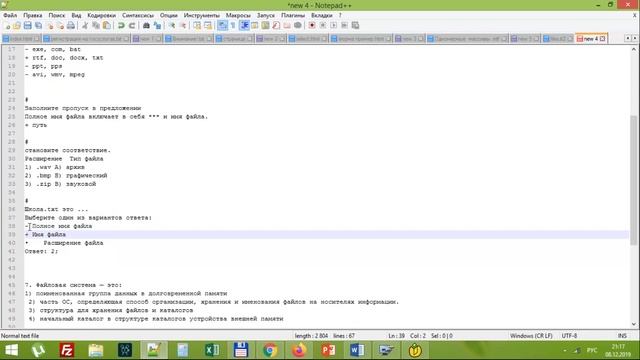The image size is (640, 360).
Task: Open Excel from the taskbar
Action: 212,351
